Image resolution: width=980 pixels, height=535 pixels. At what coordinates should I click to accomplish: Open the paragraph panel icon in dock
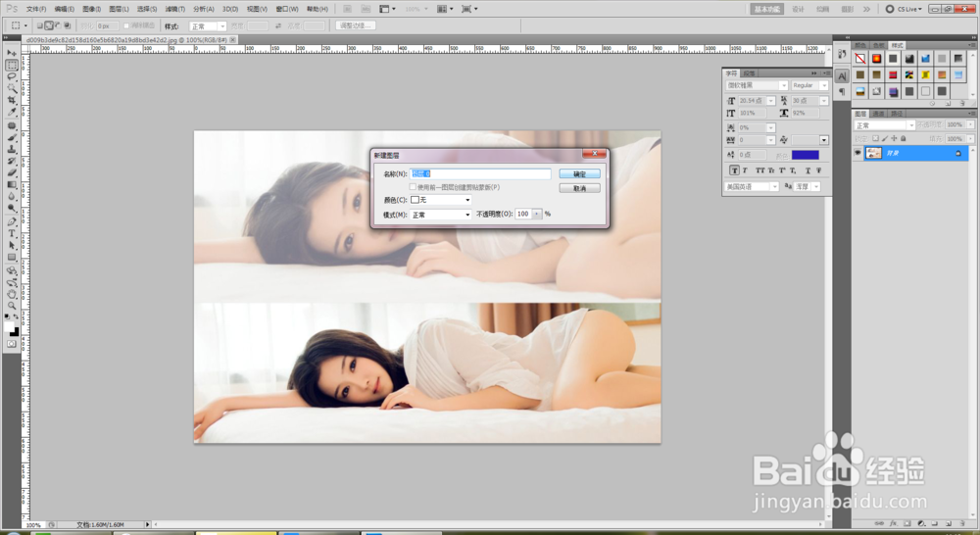tap(842, 93)
